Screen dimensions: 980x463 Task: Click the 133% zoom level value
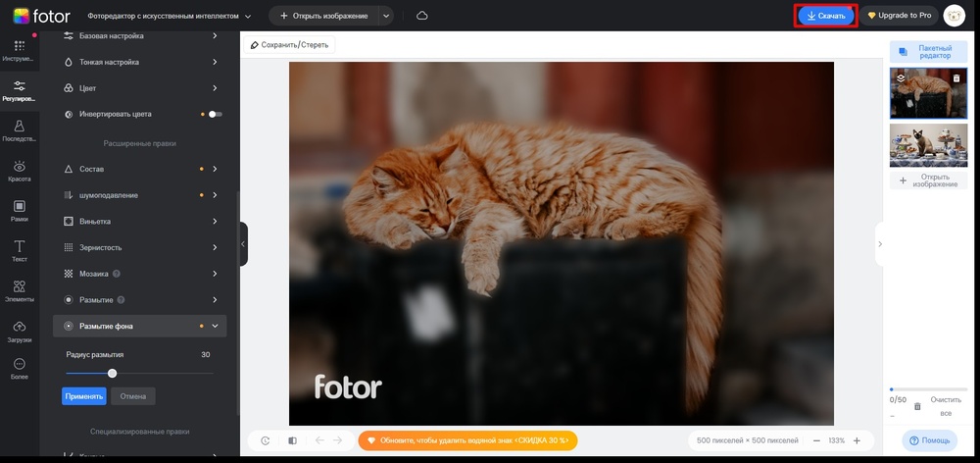click(x=836, y=440)
